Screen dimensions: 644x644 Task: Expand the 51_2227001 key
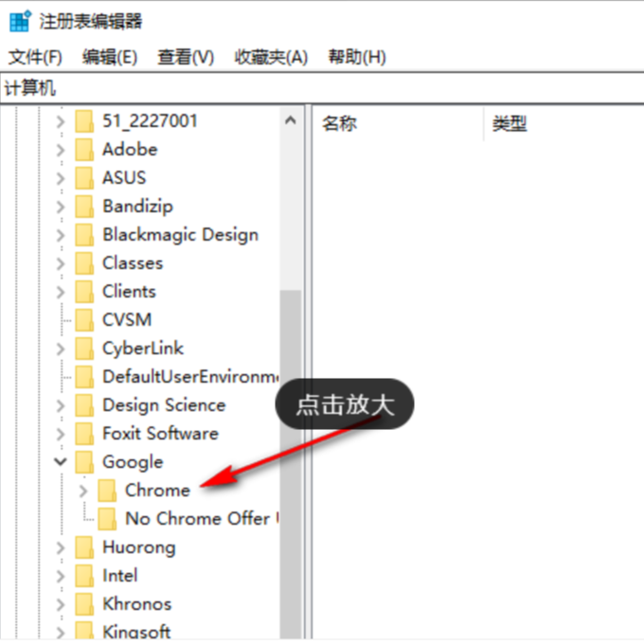(61, 121)
